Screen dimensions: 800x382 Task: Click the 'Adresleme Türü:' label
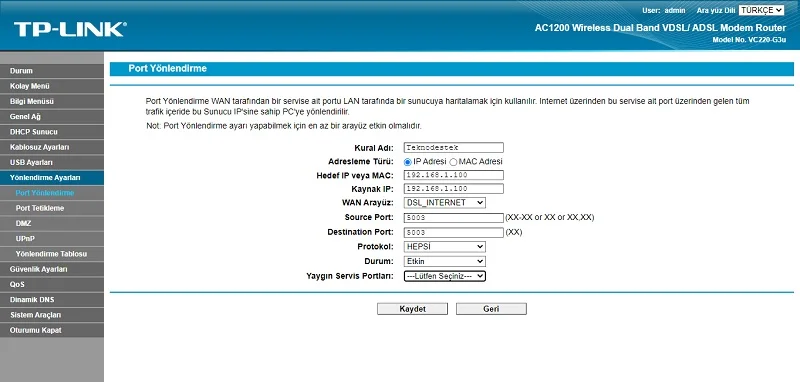pos(361,162)
